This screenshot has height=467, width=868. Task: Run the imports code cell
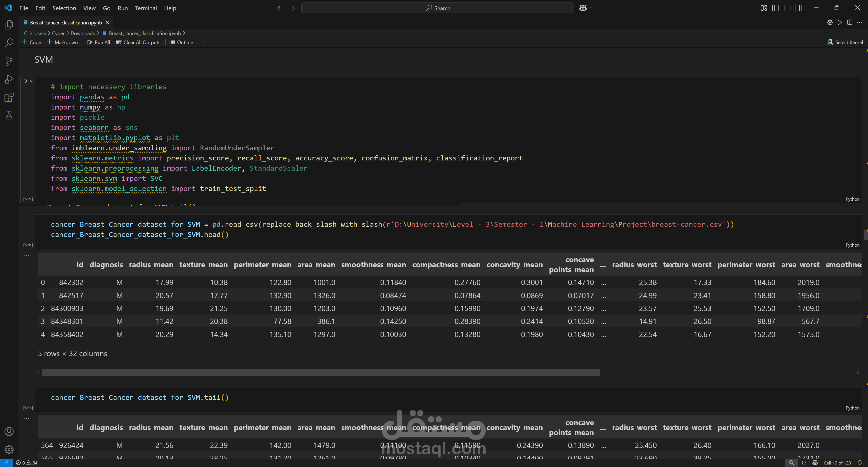tap(25, 81)
